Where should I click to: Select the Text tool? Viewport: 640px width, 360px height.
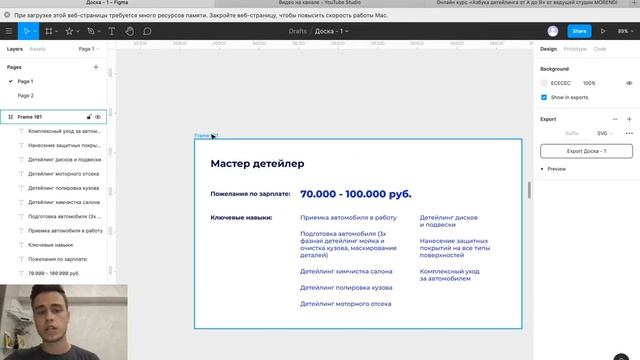[111, 31]
